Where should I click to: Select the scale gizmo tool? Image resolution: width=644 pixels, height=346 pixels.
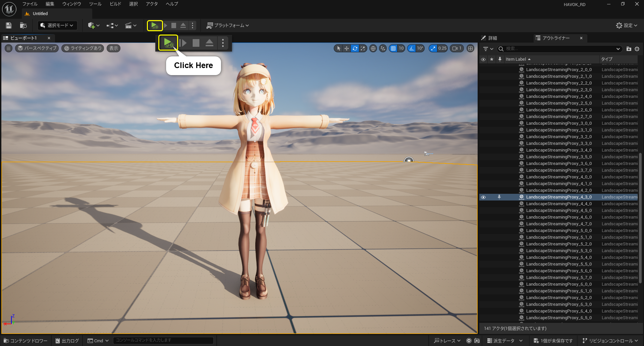pos(363,48)
